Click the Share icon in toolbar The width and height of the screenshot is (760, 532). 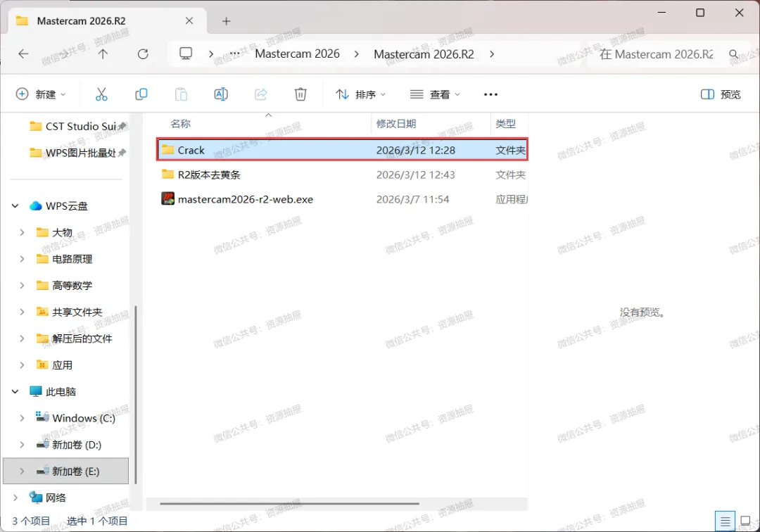(261, 94)
